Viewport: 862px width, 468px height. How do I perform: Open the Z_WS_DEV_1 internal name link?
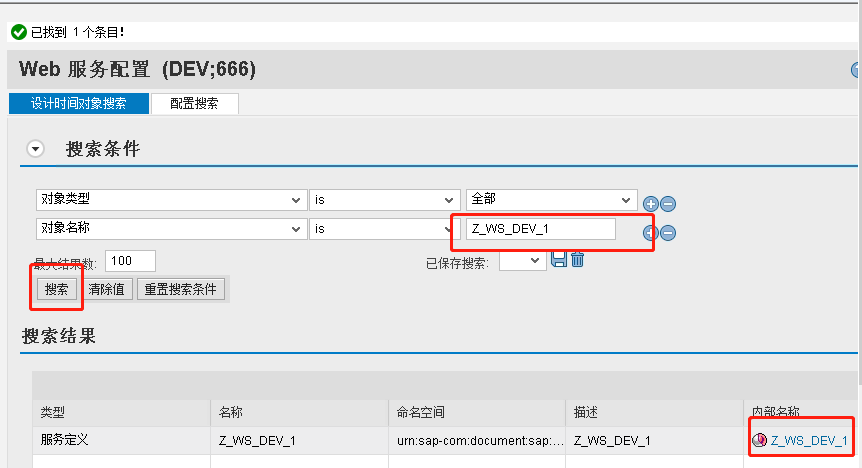(x=809, y=440)
